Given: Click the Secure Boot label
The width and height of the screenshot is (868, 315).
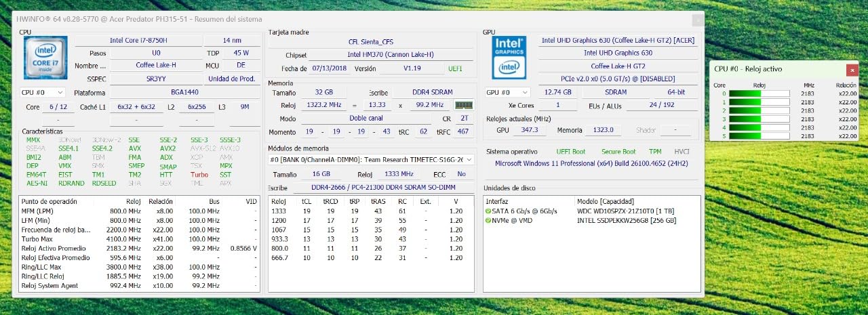Looking at the screenshot, I should tap(618, 152).
